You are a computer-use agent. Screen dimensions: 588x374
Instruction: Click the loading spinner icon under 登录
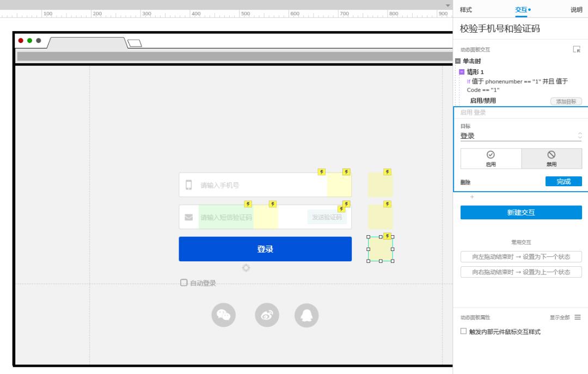tap(246, 267)
